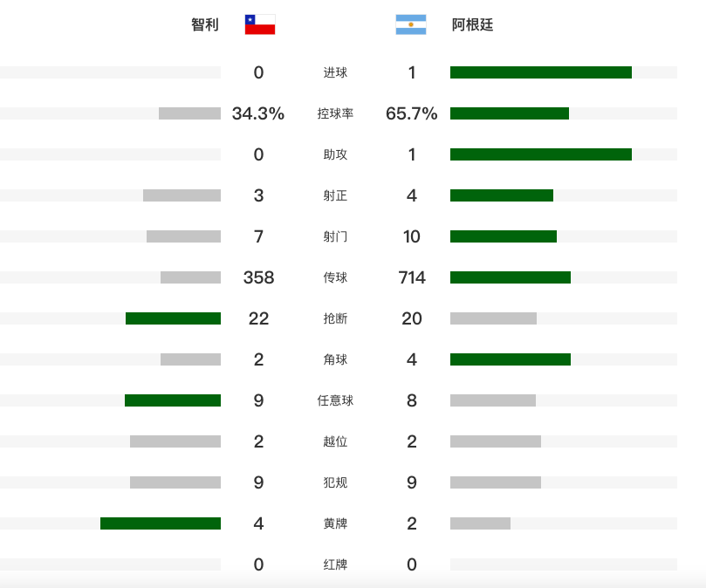Click Argentina's green 进球 bar
Viewport: 706px width, 588px height.
tap(541, 72)
